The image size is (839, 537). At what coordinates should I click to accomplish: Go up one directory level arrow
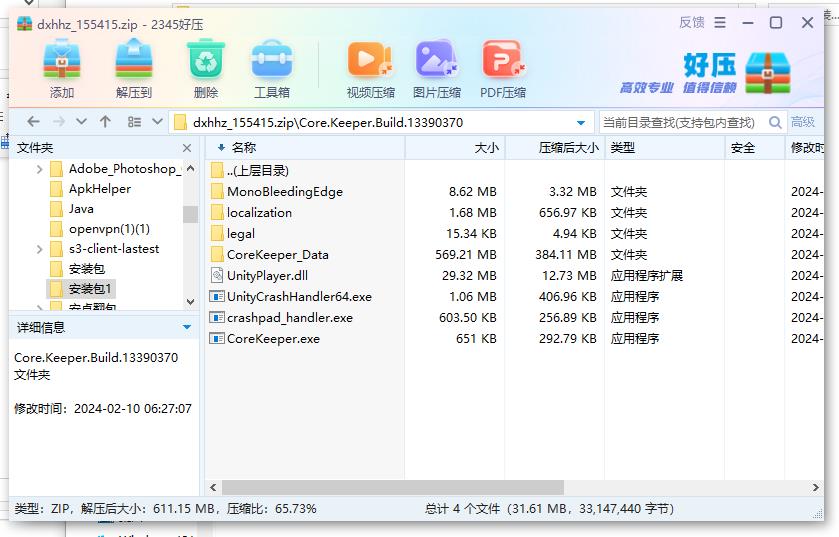[x=105, y=122]
